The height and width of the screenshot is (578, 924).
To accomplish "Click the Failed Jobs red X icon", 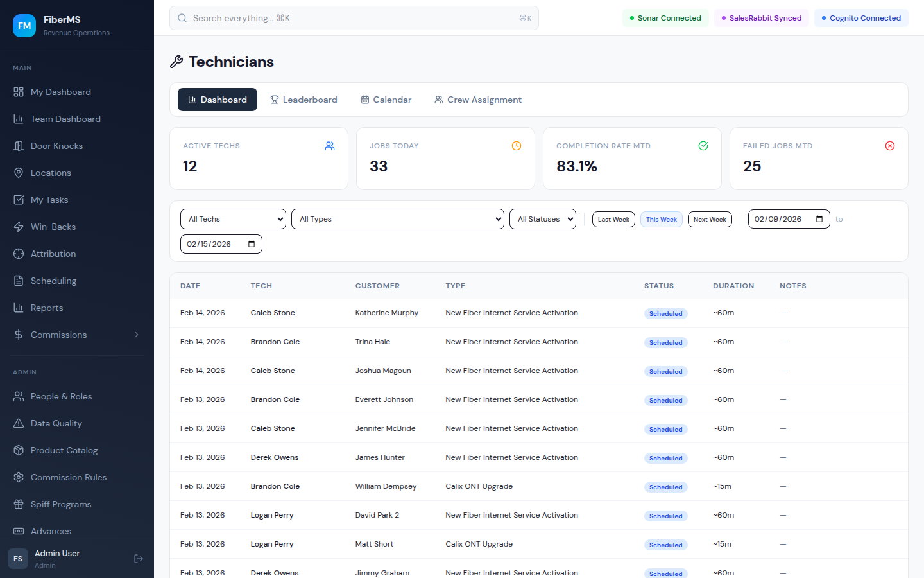I will (889, 146).
